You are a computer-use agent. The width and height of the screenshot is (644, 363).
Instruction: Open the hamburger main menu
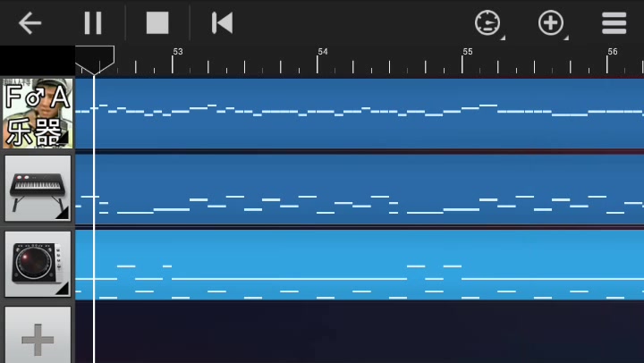[x=614, y=23]
